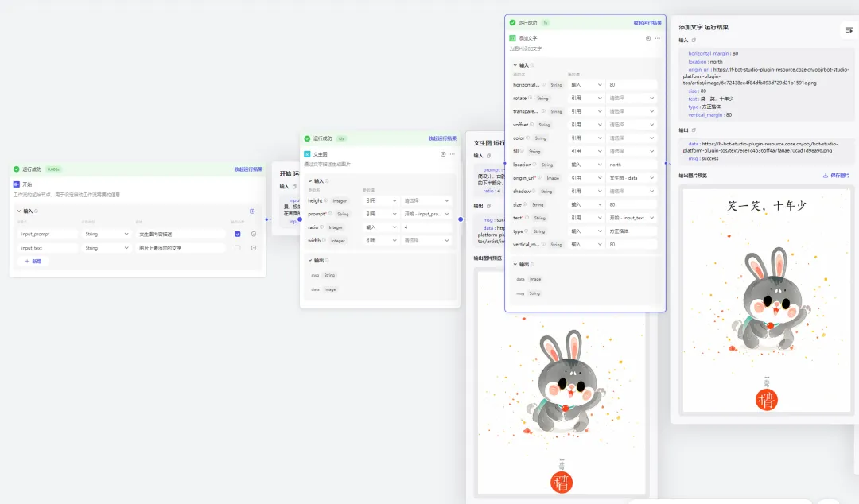This screenshot has width=859, height=504.
Task: Collapse the 输出 section in 文生图 node
Action: point(310,260)
